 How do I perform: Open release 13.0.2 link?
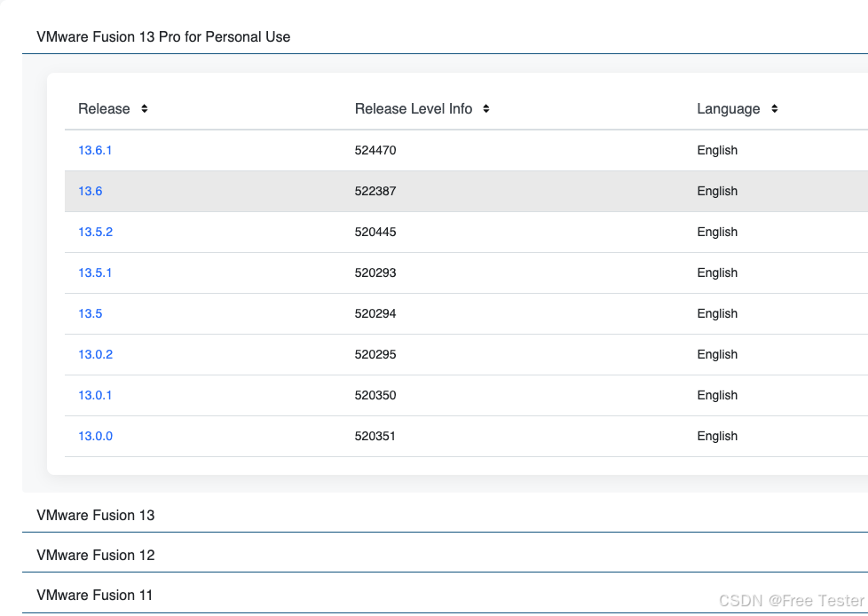coord(95,354)
